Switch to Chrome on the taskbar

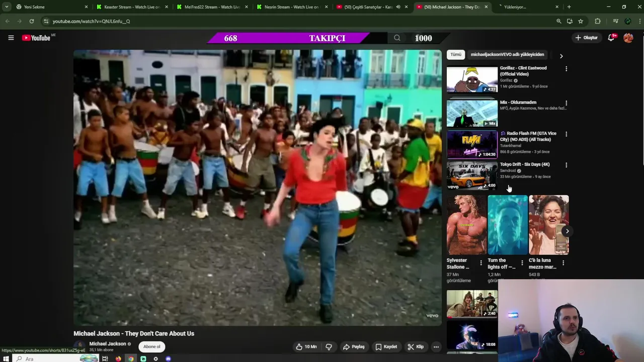(131, 358)
